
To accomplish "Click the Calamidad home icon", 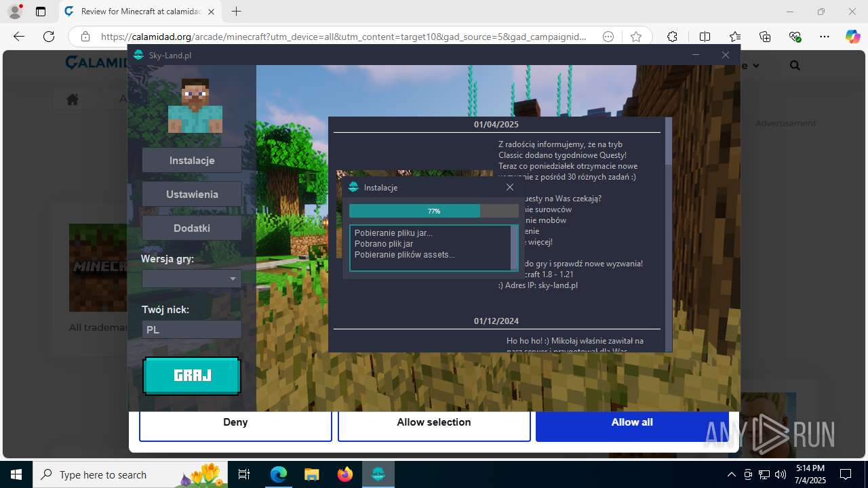I will pos(73,99).
